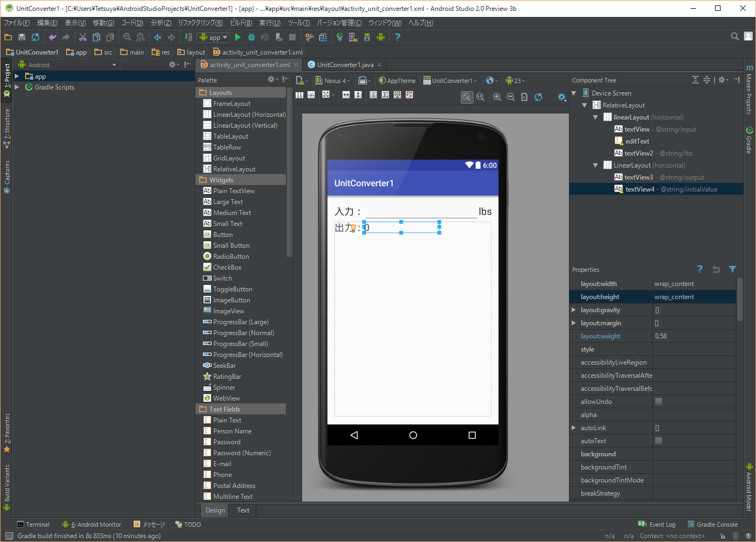Expand the autoLink property
The height and width of the screenshot is (542, 756).
tap(573, 427)
